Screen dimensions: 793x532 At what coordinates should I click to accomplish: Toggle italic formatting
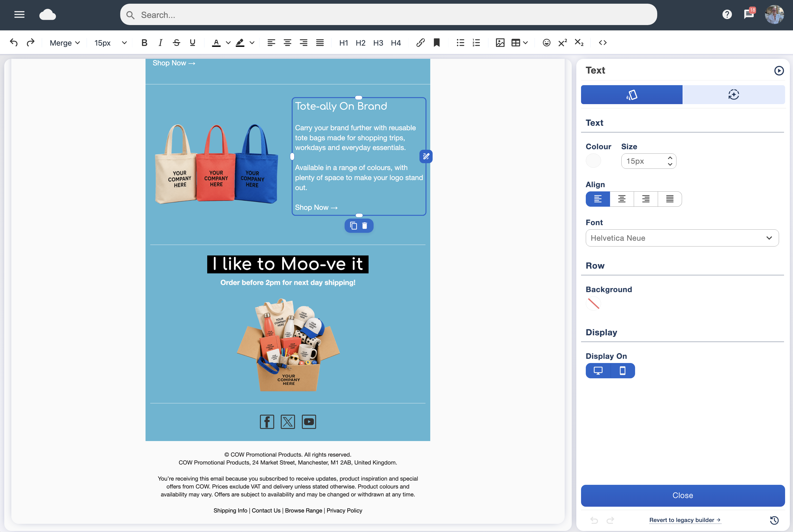point(160,43)
